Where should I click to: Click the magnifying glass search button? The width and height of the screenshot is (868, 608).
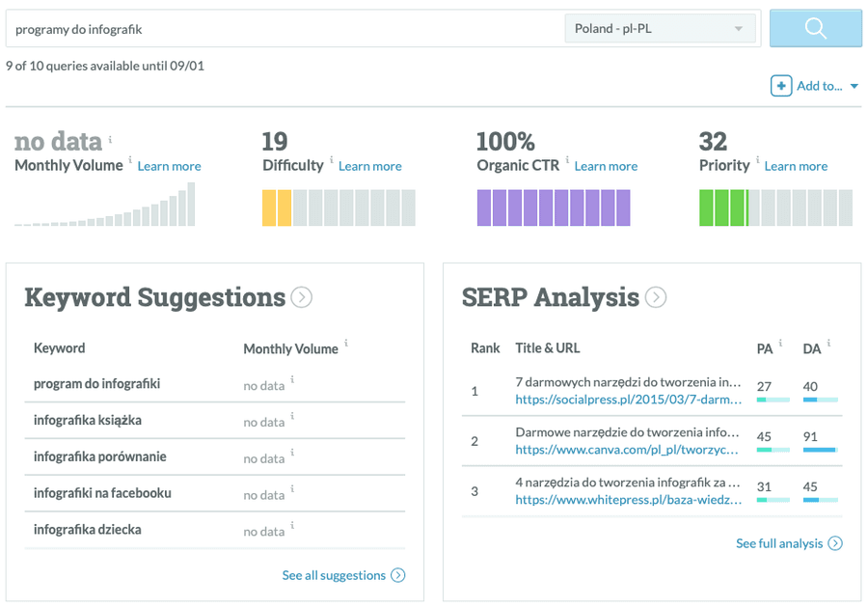[815, 29]
